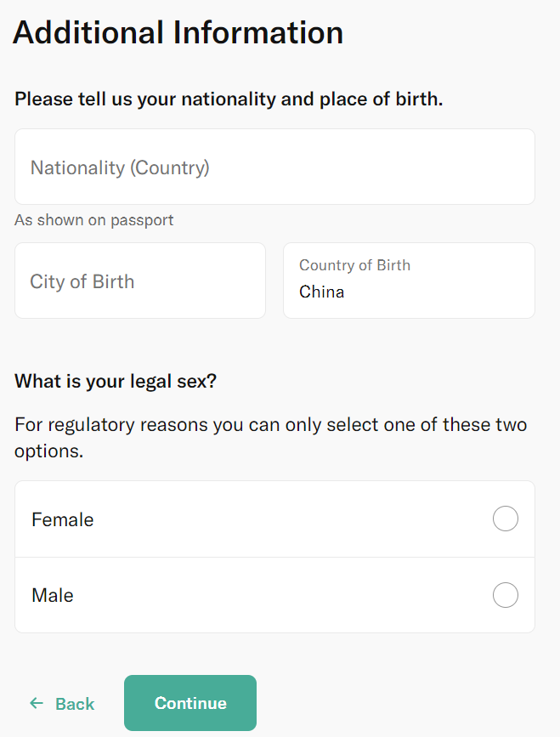
Task: Click the Country of Birth field label
Action: [354, 265]
